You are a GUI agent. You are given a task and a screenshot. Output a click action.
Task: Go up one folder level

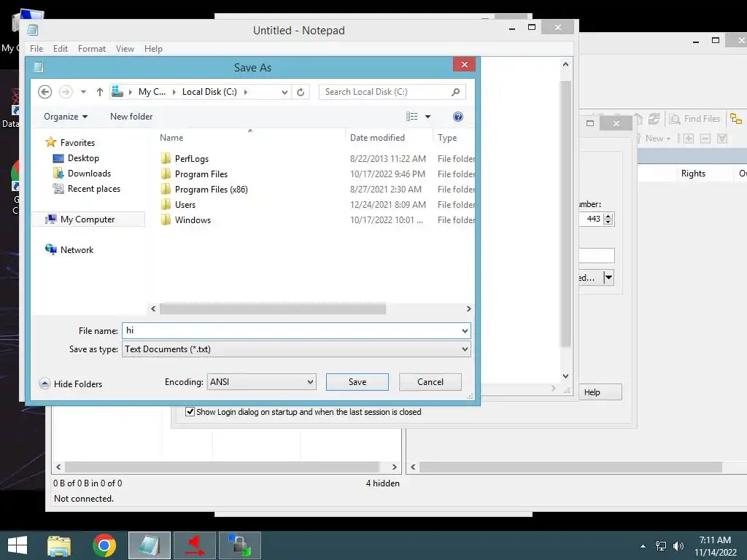point(99,91)
